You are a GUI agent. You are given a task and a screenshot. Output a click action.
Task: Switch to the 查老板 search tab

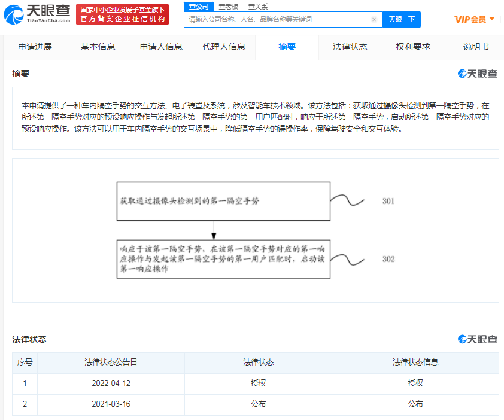[x=228, y=7]
